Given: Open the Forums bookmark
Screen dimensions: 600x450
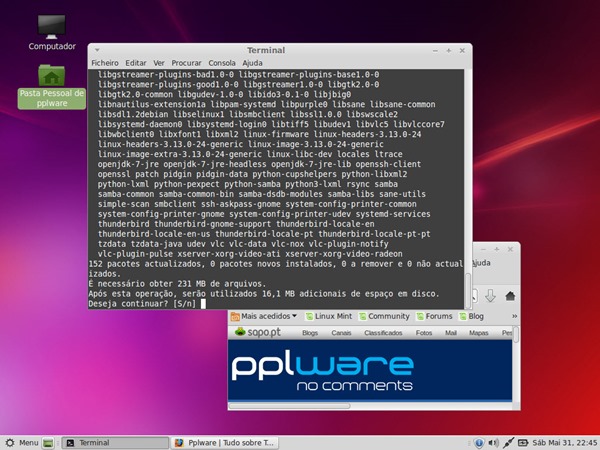Looking at the screenshot, I should coord(435,316).
